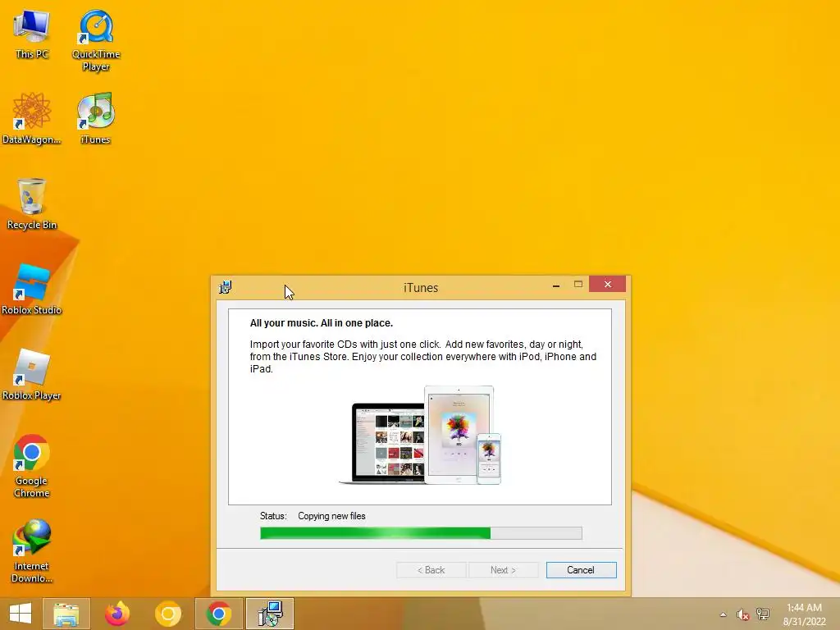Image resolution: width=840 pixels, height=630 pixels.
Task: Click the 'Copying new files' status text
Action: [331, 516]
